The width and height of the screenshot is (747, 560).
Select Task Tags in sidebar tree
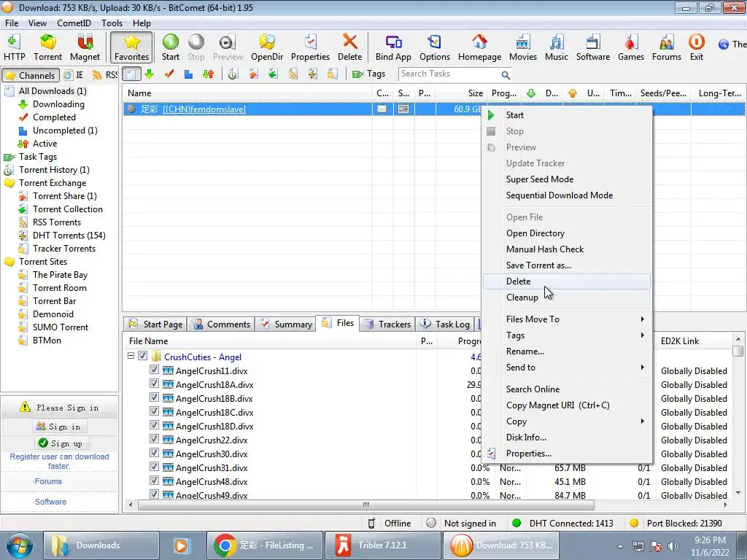(38, 157)
